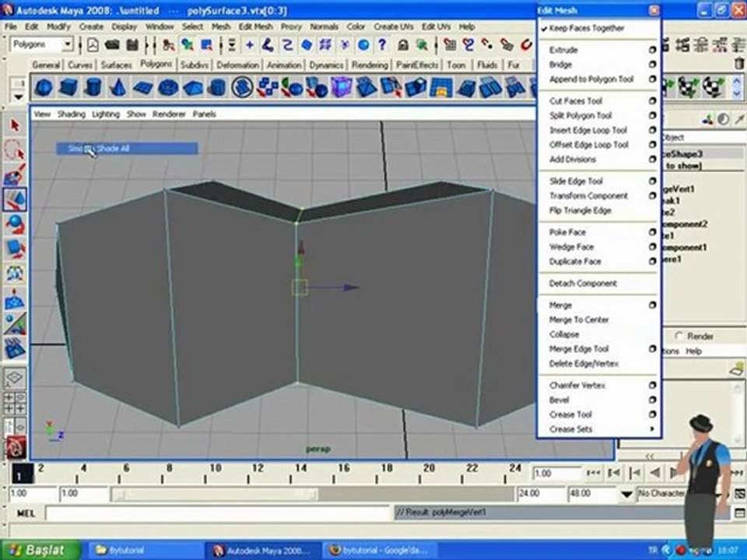Open the Mesh menu
Viewport: 747px width, 560px height.
tap(221, 26)
